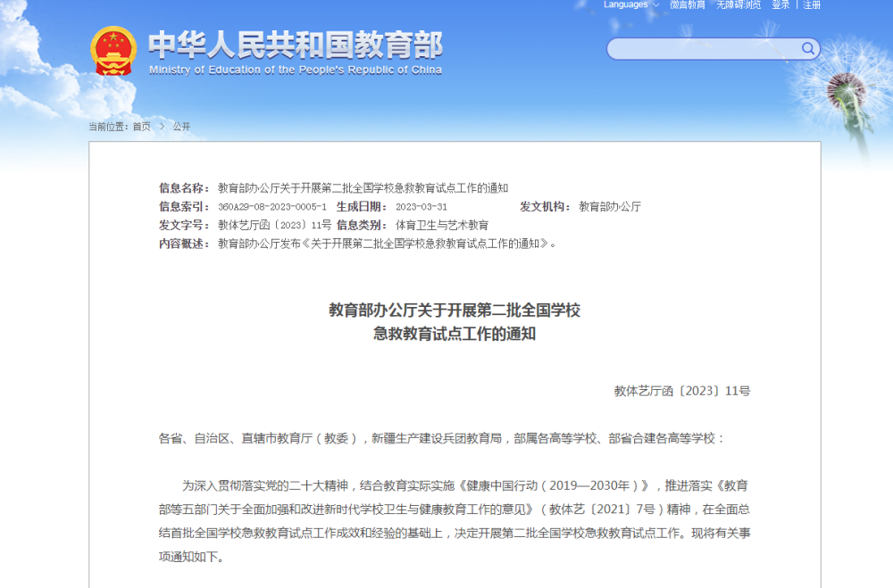Click the salutation line 各省、自治区、直辖市教育厅
This screenshot has height=588, width=893.
click(x=441, y=438)
